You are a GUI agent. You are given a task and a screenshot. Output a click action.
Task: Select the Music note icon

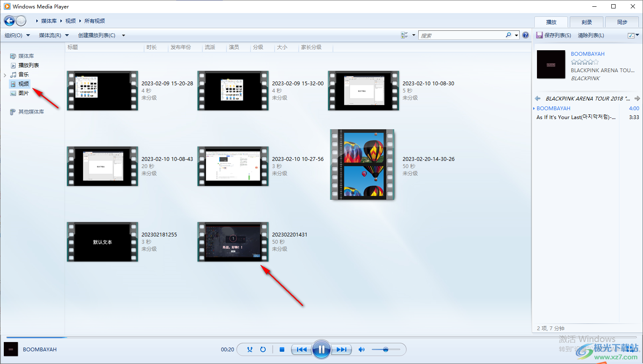pos(13,75)
